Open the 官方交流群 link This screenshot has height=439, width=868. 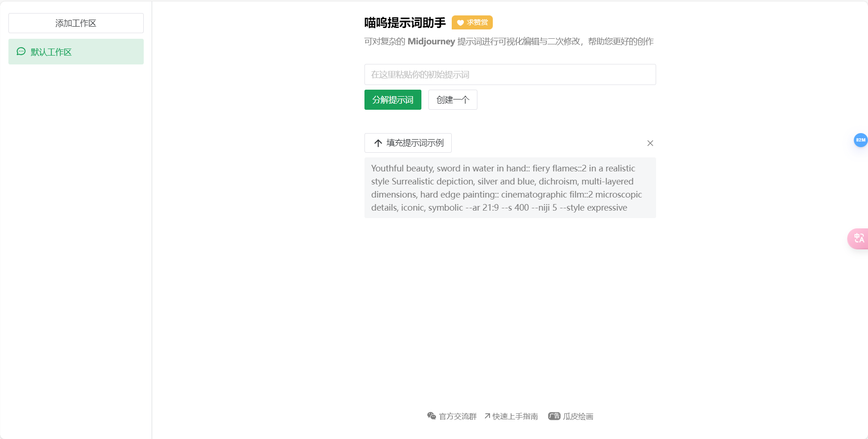tap(457, 416)
